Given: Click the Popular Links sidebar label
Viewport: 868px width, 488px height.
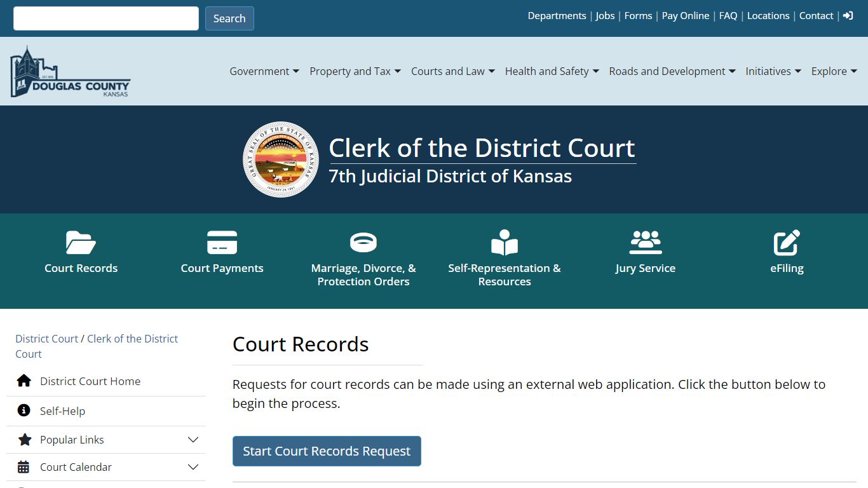Looking at the screenshot, I should pyautogui.click(x=72, y=440).
